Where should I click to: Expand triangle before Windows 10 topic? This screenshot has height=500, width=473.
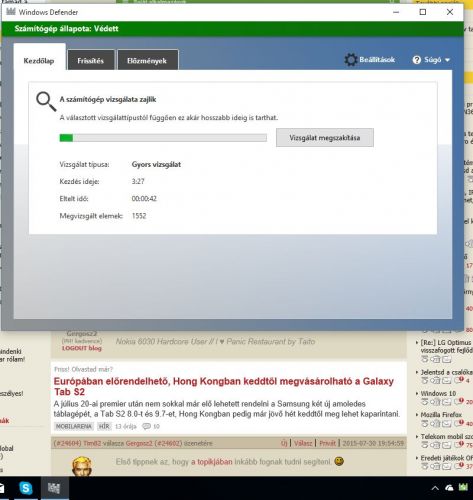click(417, 394)
